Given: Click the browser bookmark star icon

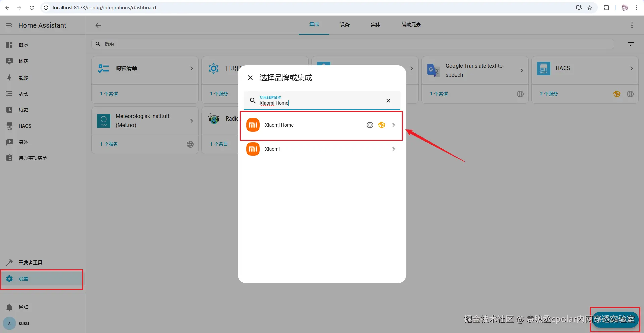Looking at the screenshot, I should point(590,8).
